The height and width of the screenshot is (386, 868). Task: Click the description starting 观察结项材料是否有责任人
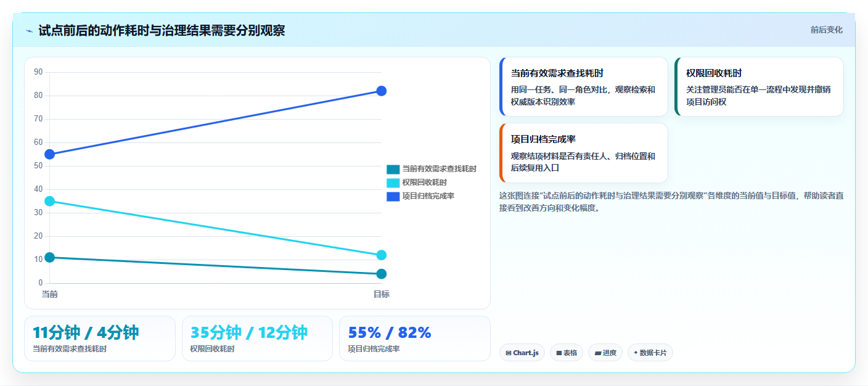click(x=583, y=162)
